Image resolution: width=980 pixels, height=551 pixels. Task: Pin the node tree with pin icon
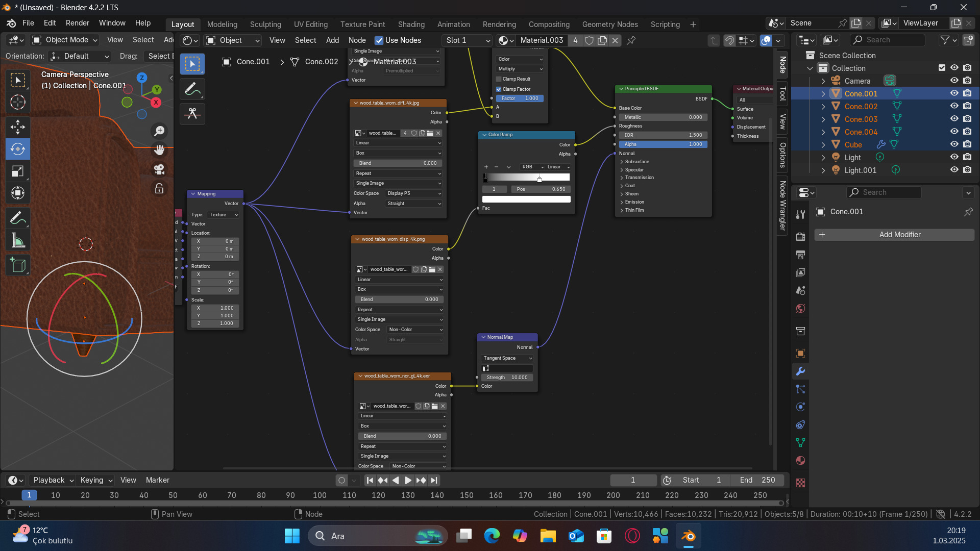(631, 40)
